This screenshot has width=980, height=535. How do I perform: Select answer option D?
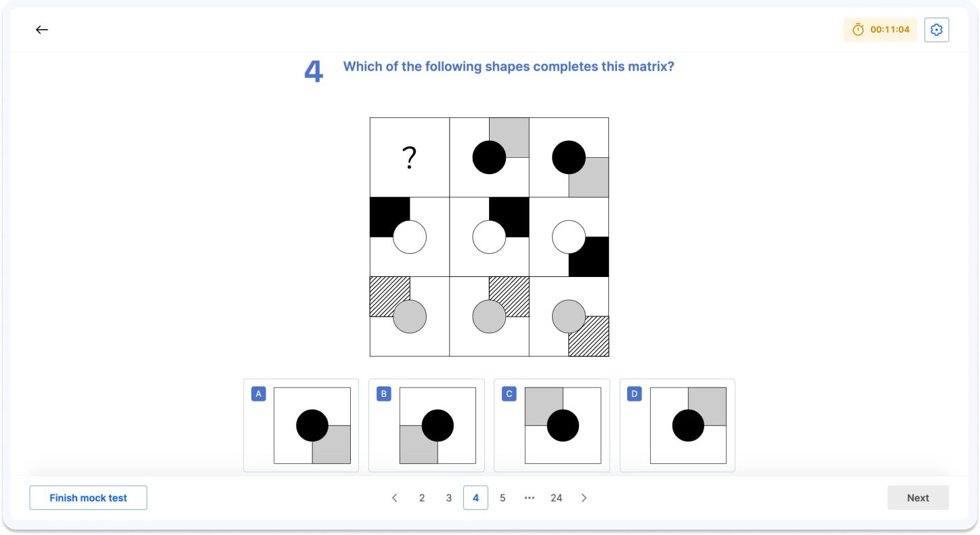tap(677, 425)
